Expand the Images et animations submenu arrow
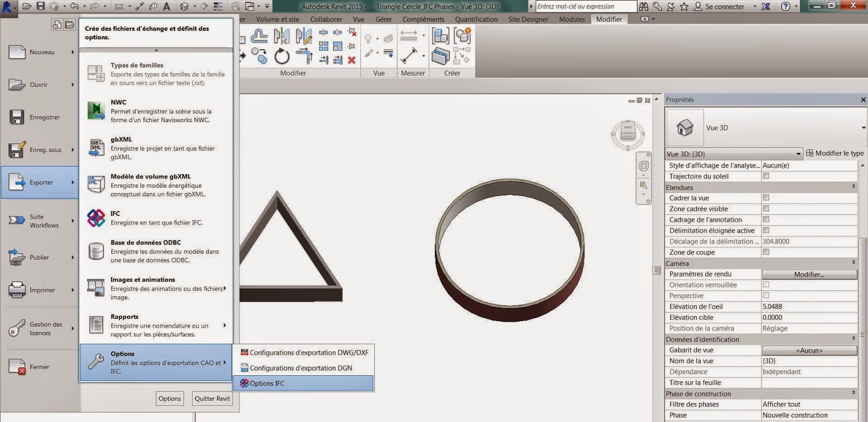 pyautogui.click(x=225, y=289)
